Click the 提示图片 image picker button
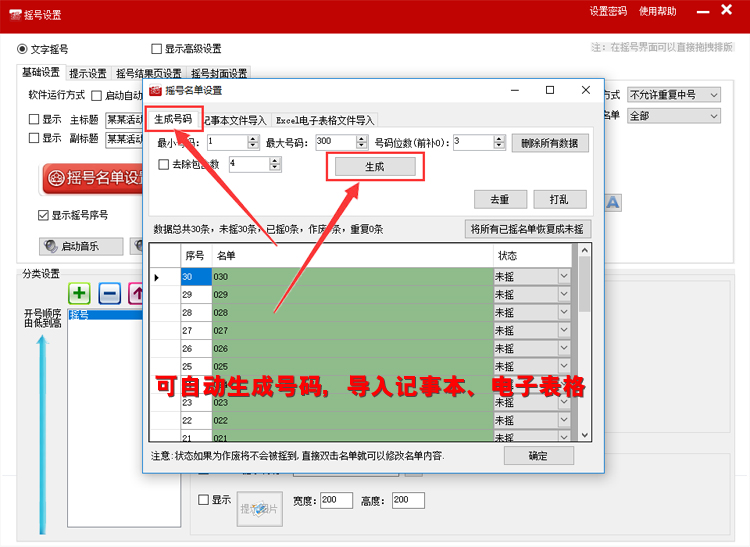Viewport: 750px width, 547px height. (260, 509)
